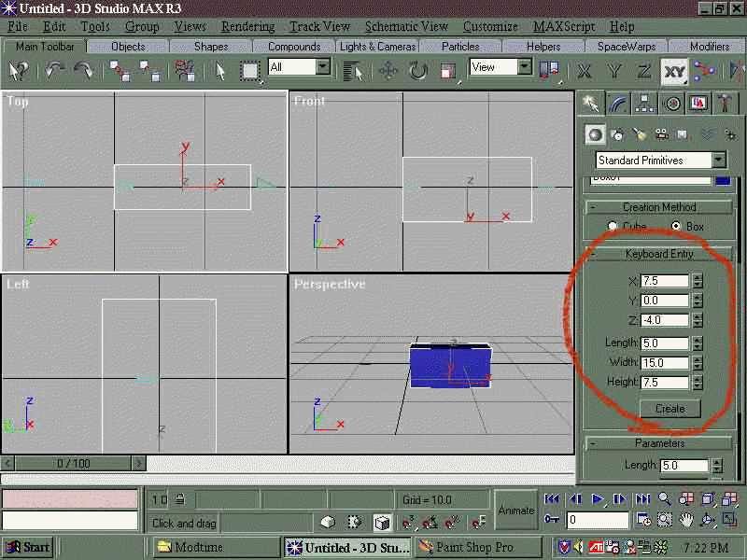Click the Zoom magnifier viewport control

(x=665, y=499)
